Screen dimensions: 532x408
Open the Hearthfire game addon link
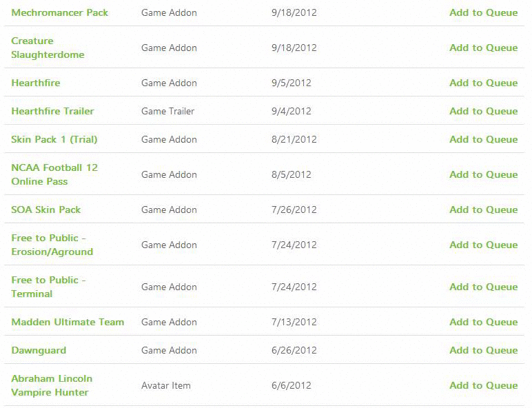tap(36, 83)
